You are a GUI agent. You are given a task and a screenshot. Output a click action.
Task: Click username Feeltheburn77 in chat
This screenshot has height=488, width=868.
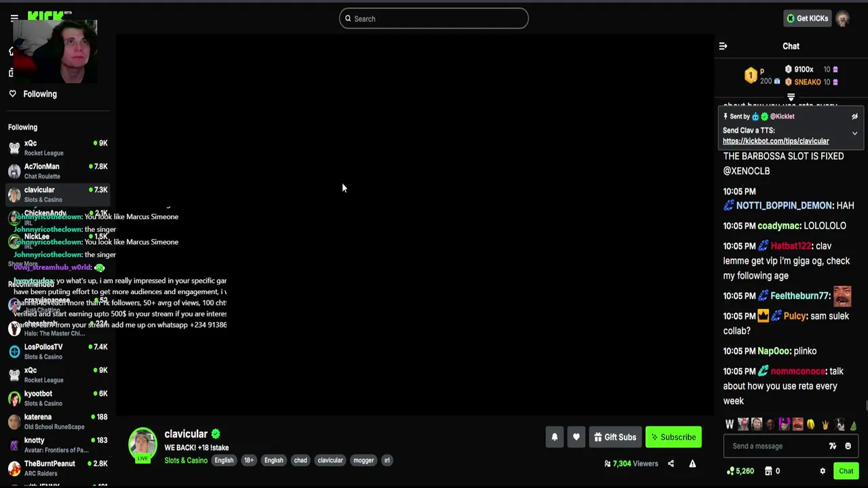click(x=800, y=296)
